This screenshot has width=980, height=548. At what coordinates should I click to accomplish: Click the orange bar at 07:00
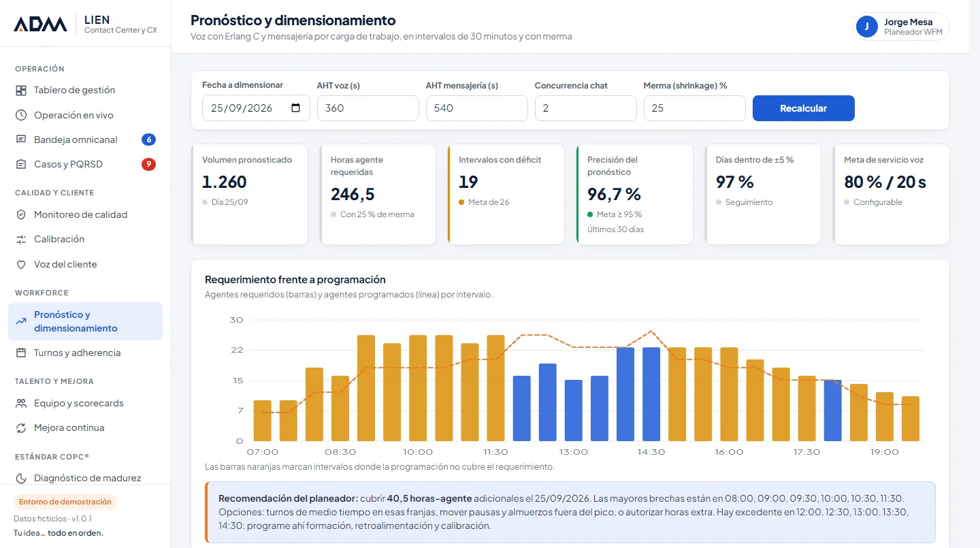[x=262, y=421]
